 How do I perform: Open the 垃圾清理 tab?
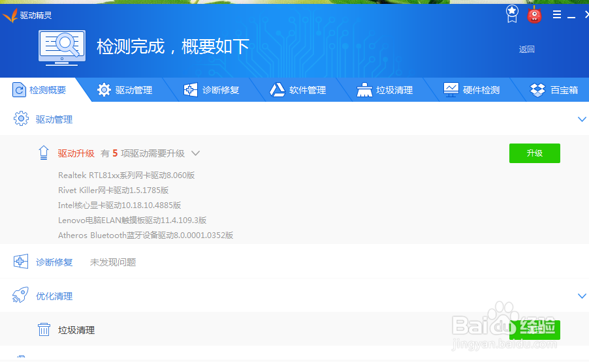pyautogui.click(x=385, y=90)
